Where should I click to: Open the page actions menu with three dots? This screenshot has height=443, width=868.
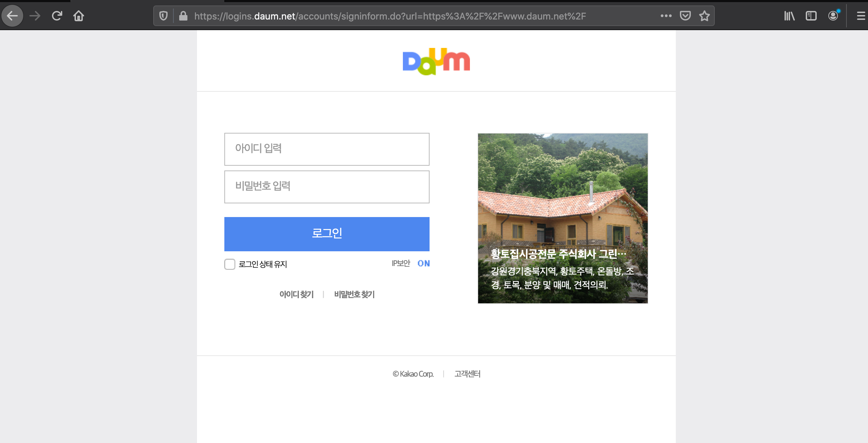click(666, 15)
